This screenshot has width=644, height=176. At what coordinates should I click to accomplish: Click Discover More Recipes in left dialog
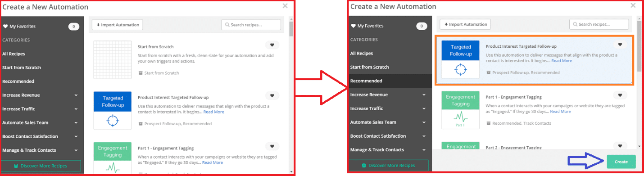tap(41, 166)
